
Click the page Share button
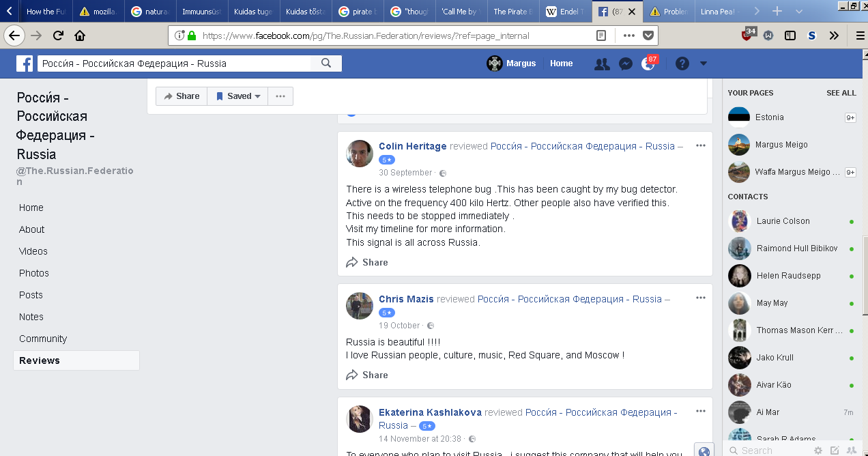click(x=182, y=96)
